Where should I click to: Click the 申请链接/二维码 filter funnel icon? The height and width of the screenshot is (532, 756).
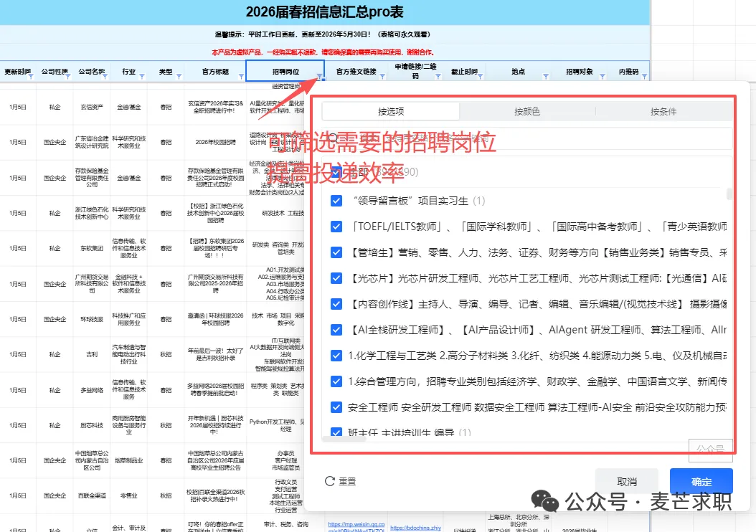tap(438, 77)
